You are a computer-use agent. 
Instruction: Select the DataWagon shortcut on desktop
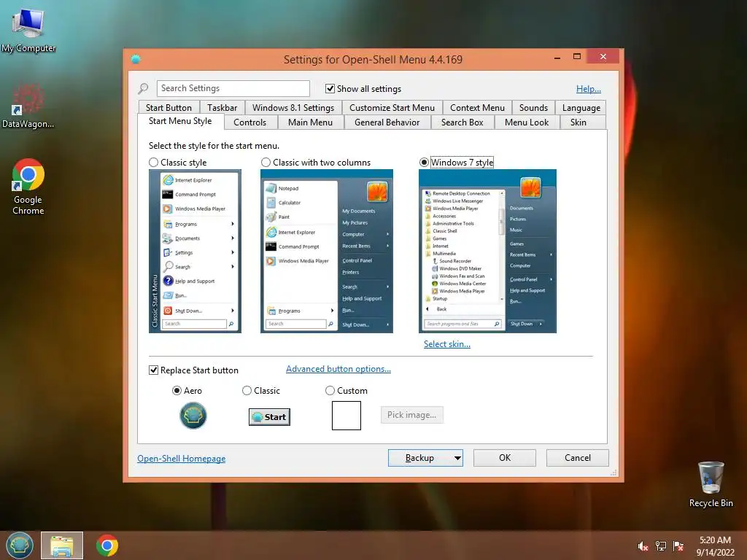point(28,106)
